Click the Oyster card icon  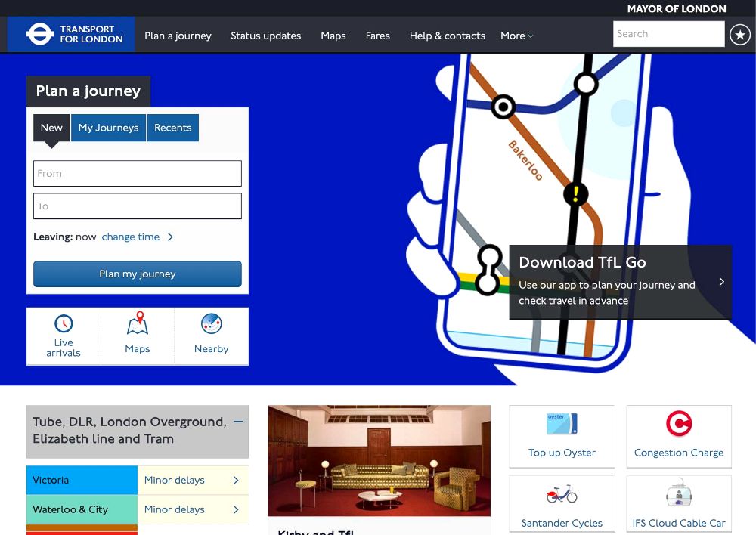coord(562,424)
